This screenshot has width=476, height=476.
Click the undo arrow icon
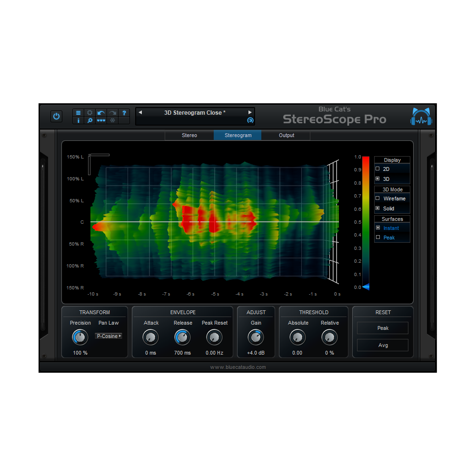tap(100, 113)
